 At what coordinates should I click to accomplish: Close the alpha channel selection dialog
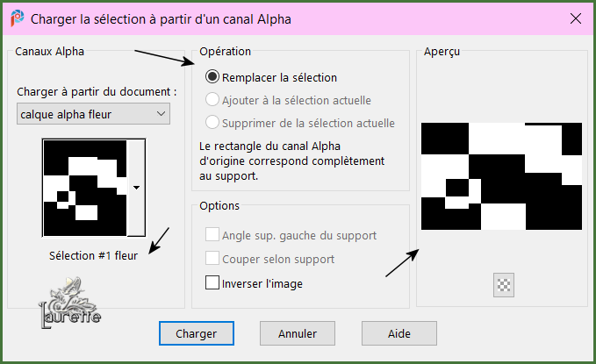tap(575, 18)
